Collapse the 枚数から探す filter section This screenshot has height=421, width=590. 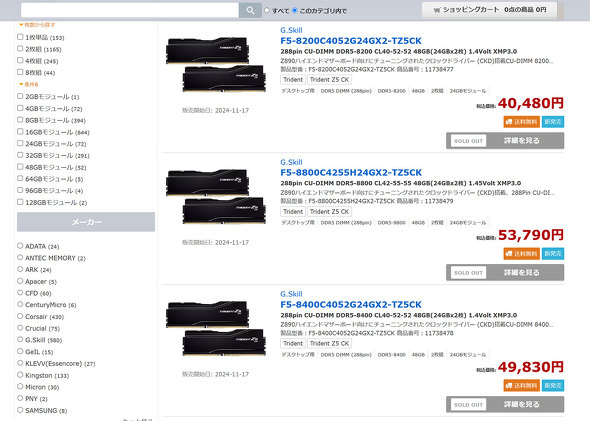37,25
